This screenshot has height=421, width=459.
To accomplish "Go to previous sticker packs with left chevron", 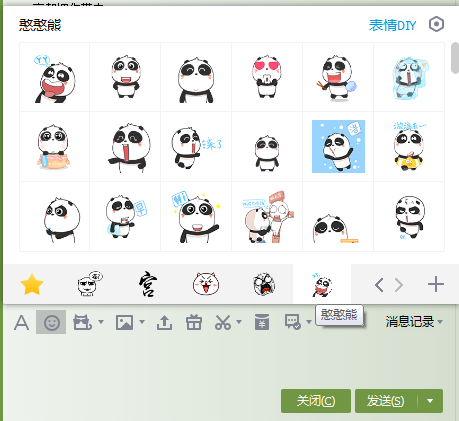I will (x=379, y=285).
